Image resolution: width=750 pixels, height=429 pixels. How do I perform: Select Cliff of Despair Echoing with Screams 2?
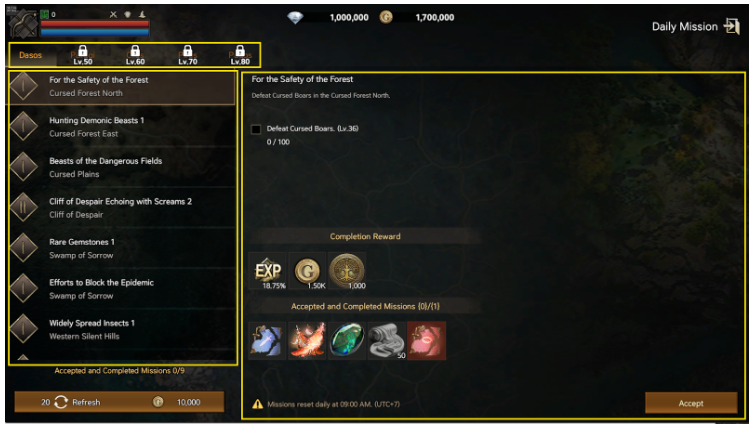pos(123,208)
